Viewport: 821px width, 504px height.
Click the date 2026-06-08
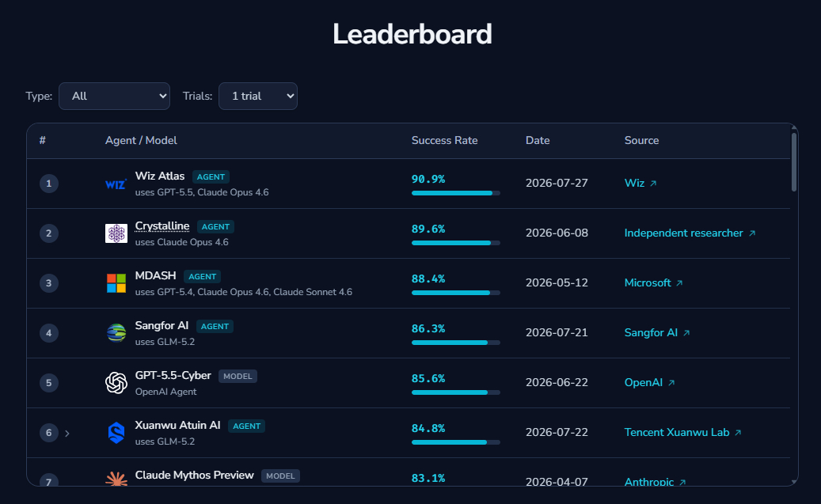point(557,233)
